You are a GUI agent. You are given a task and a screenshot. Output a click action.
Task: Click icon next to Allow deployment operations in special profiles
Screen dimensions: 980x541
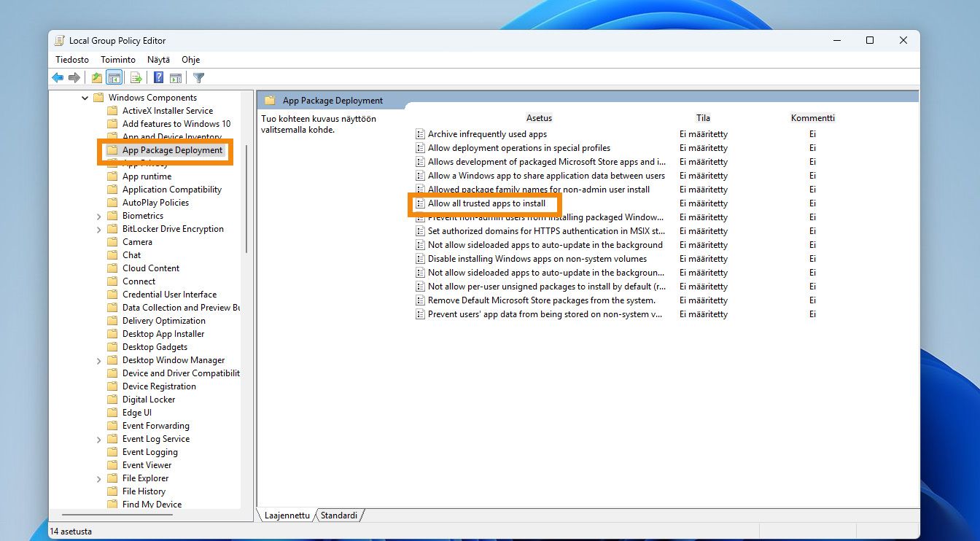[x=420, y=148]
